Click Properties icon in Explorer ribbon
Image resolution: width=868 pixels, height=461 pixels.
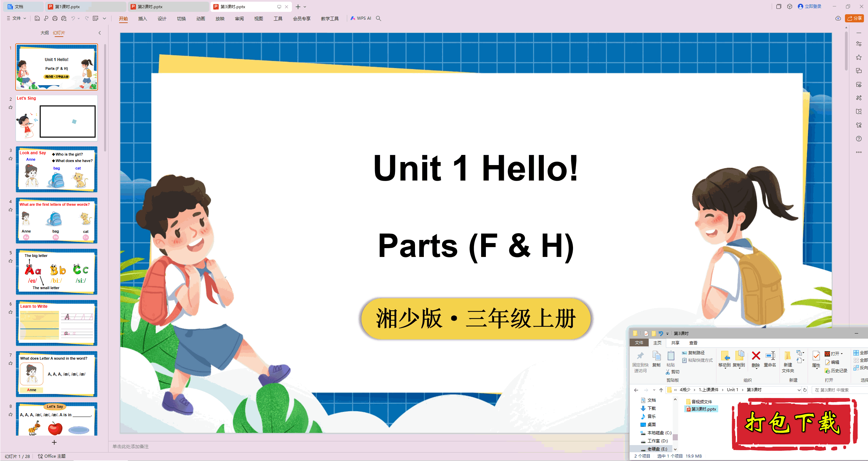816,356
